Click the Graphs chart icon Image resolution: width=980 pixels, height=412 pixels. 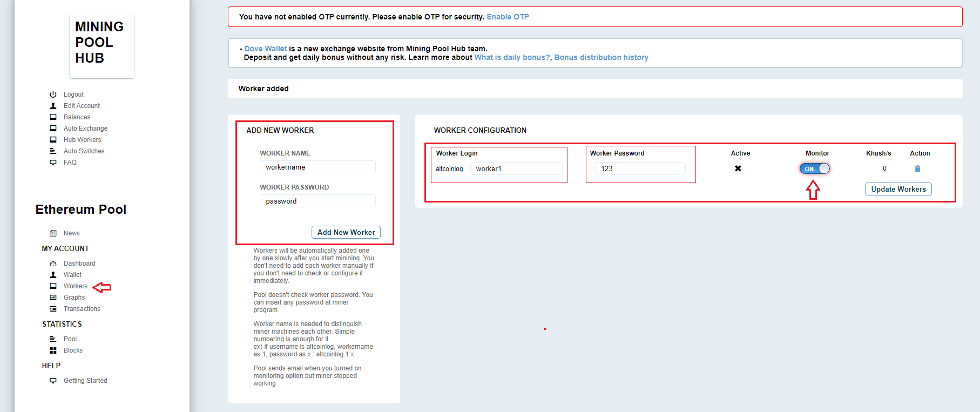53,298
